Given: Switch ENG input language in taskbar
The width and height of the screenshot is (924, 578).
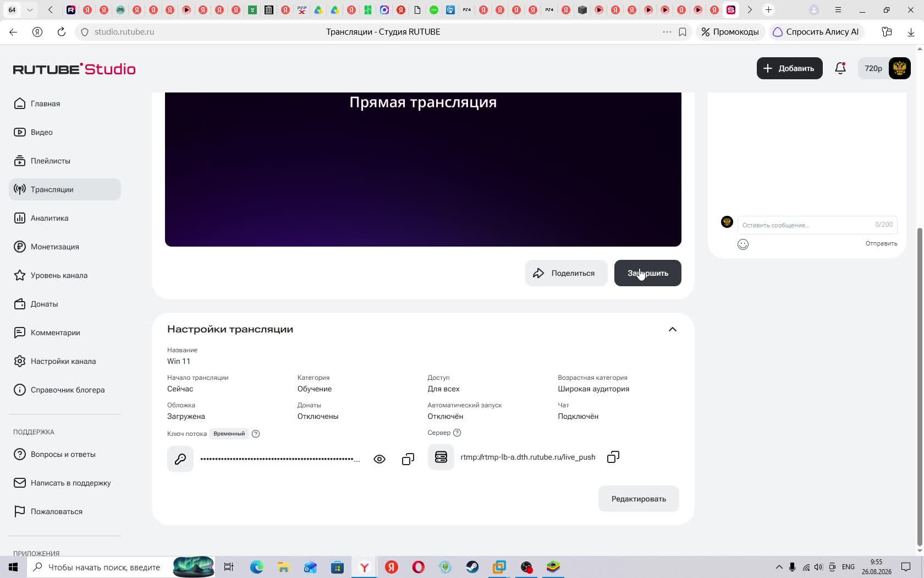Looking at the screenshot, I should (848, 567).
